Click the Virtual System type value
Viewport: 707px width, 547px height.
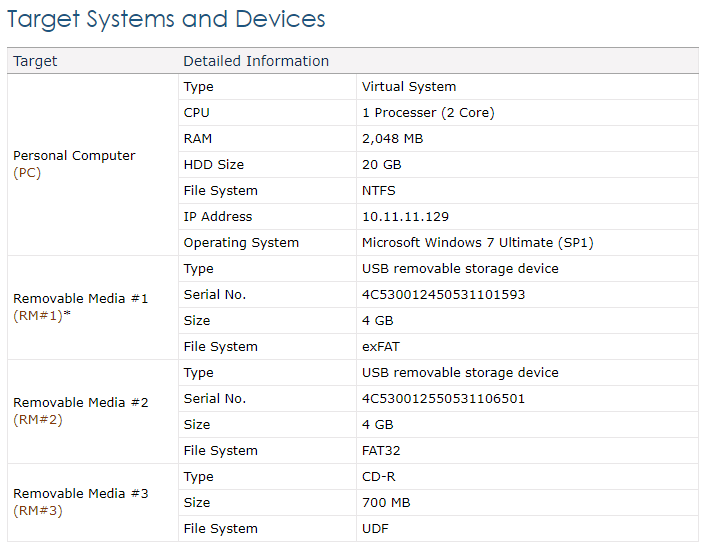click(x=409, y=87)
